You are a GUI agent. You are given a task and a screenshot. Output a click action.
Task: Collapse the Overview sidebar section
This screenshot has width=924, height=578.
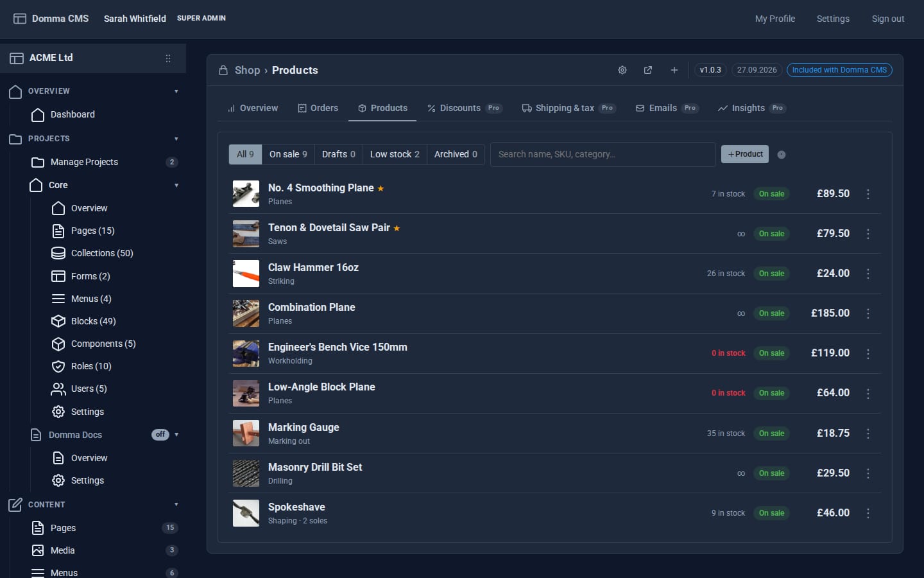[176, 91]
